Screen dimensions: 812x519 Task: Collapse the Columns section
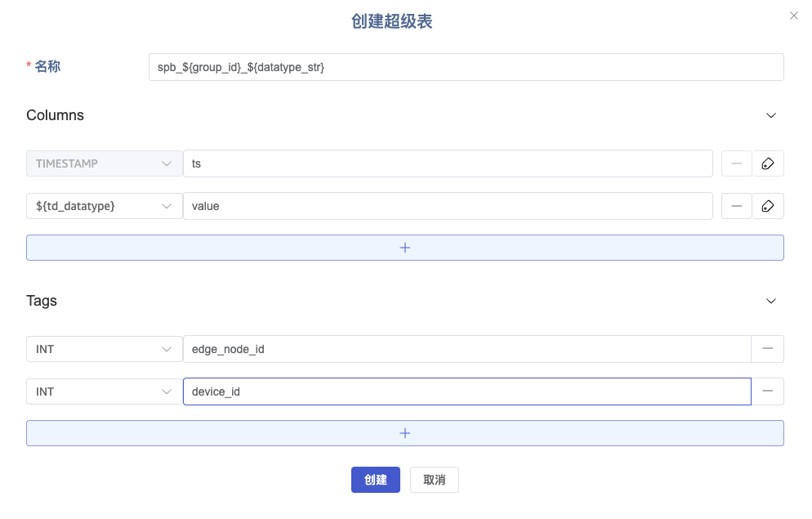coord(770,115)
